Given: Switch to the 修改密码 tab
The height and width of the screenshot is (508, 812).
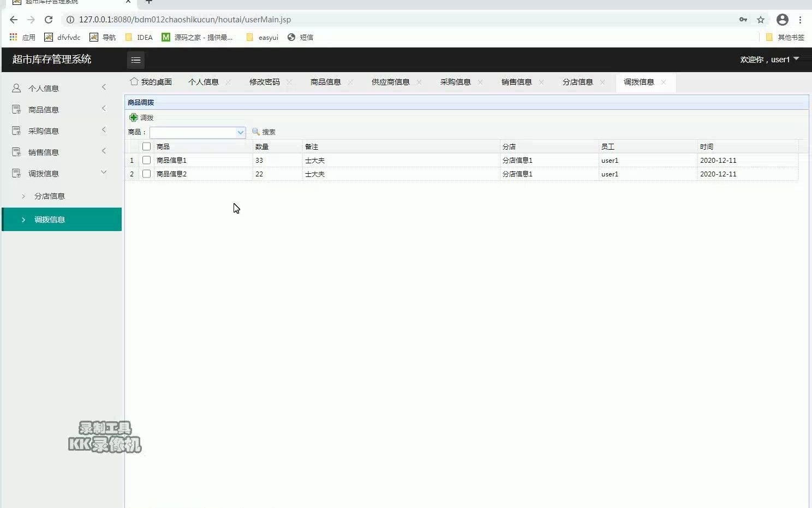Looking at the screenshot, I should coord(265,82).
